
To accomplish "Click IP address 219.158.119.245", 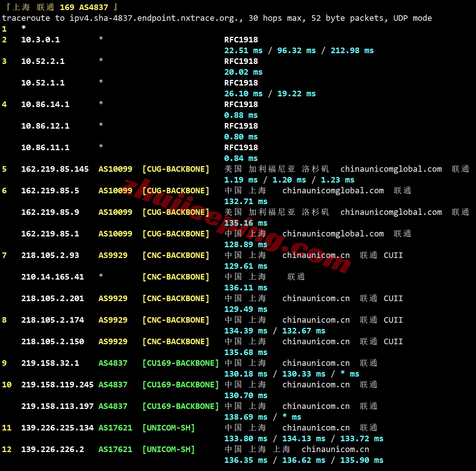I will point(57,385).
